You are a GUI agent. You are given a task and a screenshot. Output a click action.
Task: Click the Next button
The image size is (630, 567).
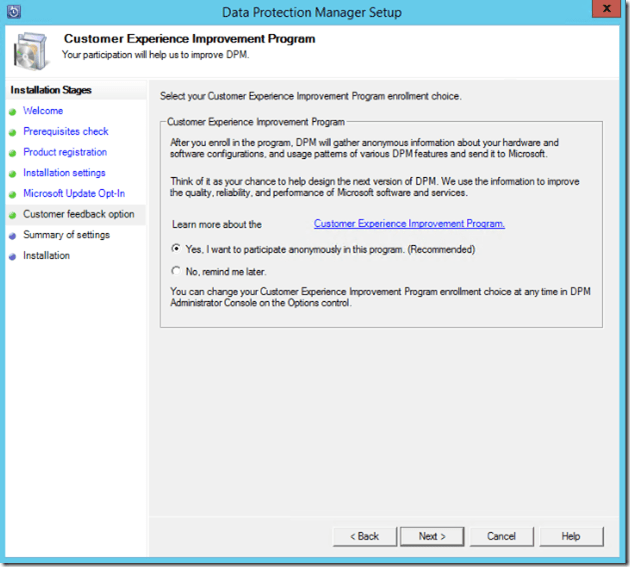432,536
